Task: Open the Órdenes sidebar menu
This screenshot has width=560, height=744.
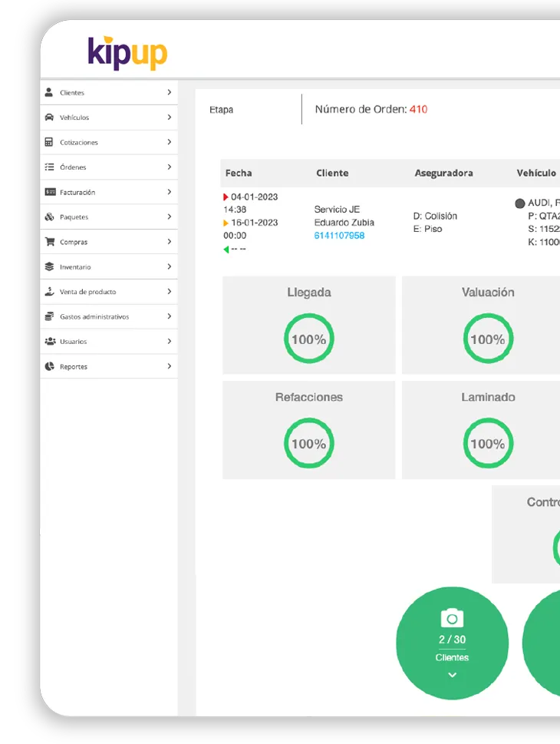Action: pyautogui.click(x=109, y=167)
